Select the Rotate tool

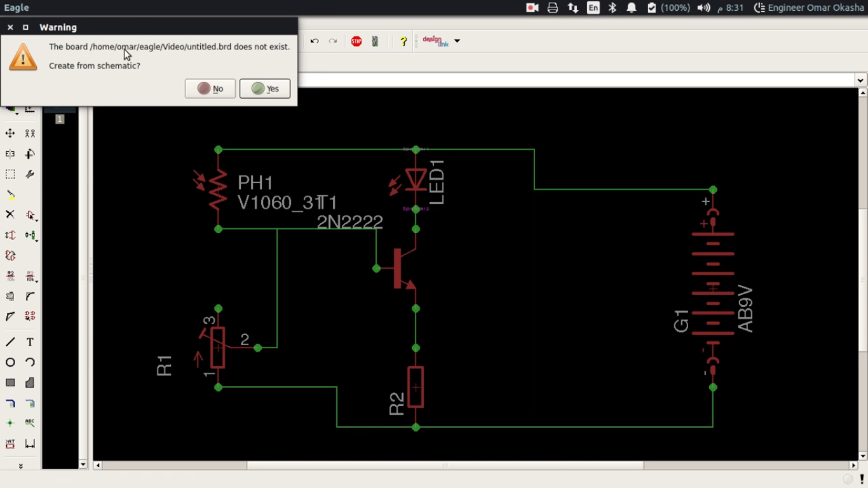(30, 154)
